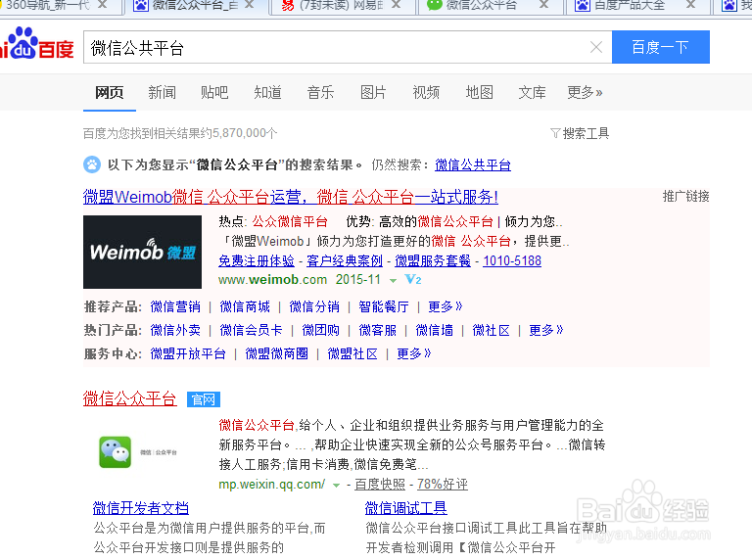The height and width of the screenshot is (560, 752).
Task: Open the 微盟Weimob promoted result title
Action: (291, 197)
